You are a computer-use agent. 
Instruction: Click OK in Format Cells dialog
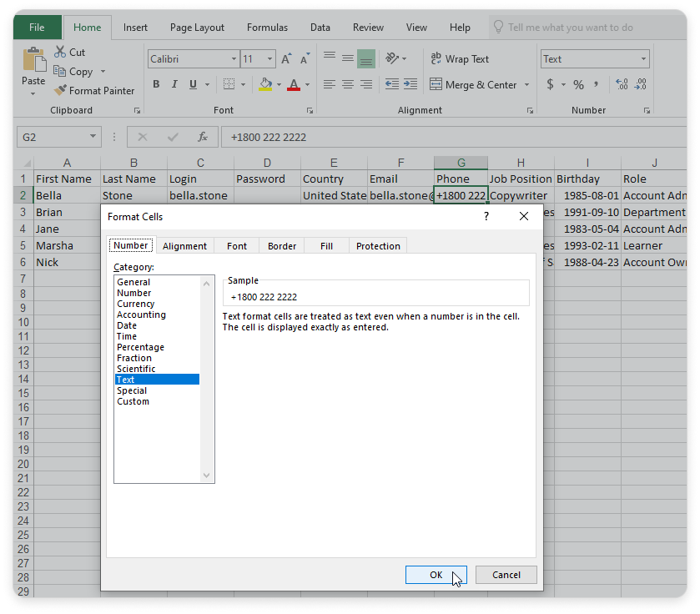[x=436, y=575]
